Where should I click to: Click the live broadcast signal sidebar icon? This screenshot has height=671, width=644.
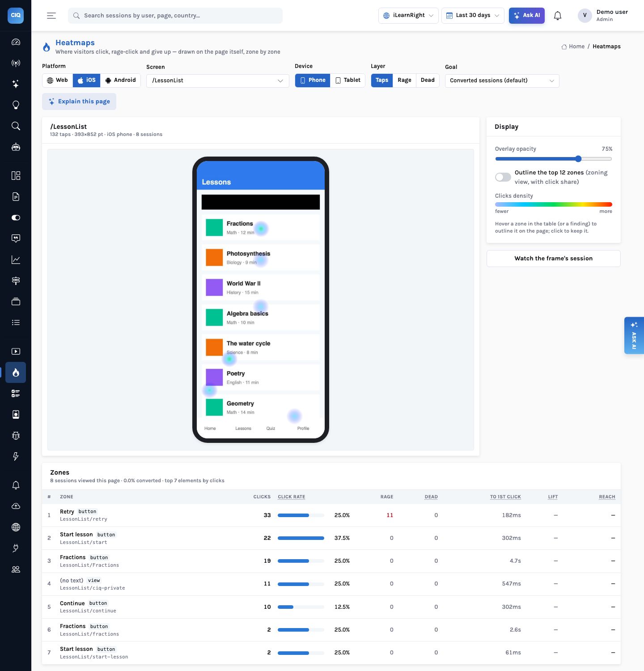pos(16,63)
